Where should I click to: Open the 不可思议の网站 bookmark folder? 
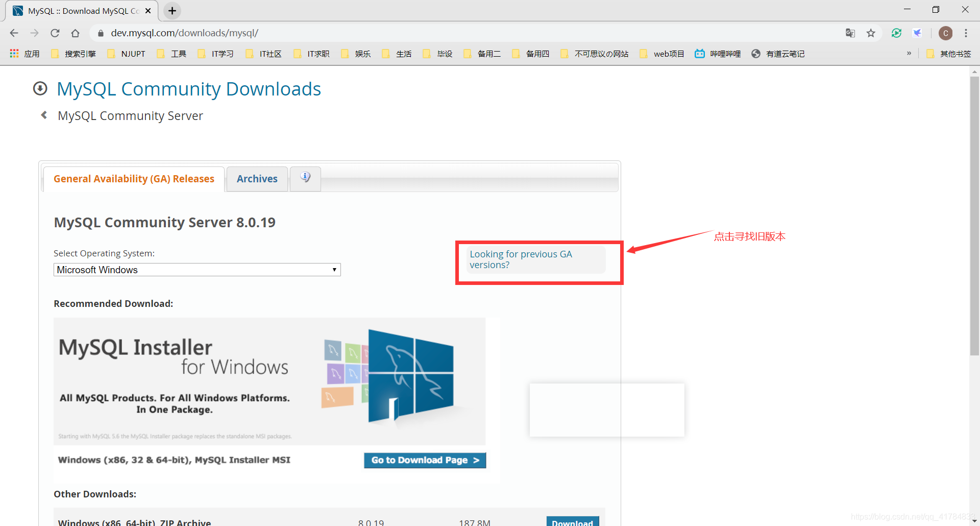click(594, 54)
